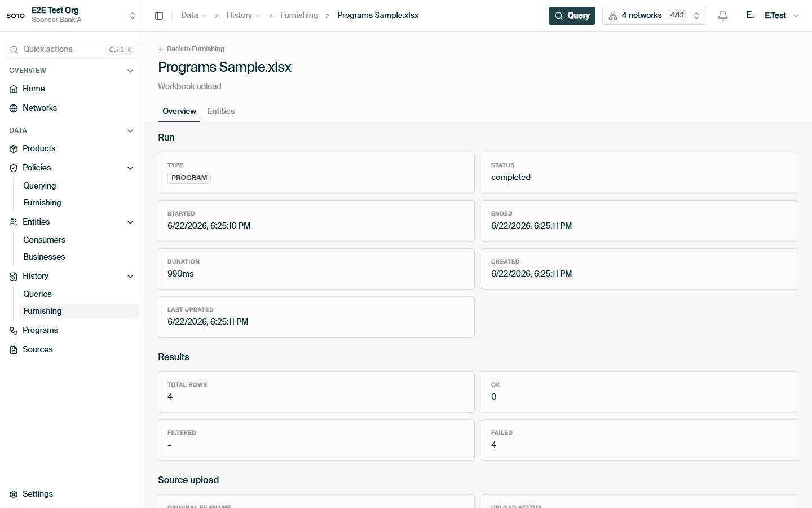Click the Started 6/22/2026, 6:25:10 PM value
Viewport: 812px width, 508px height.
(x=209, y=226)
